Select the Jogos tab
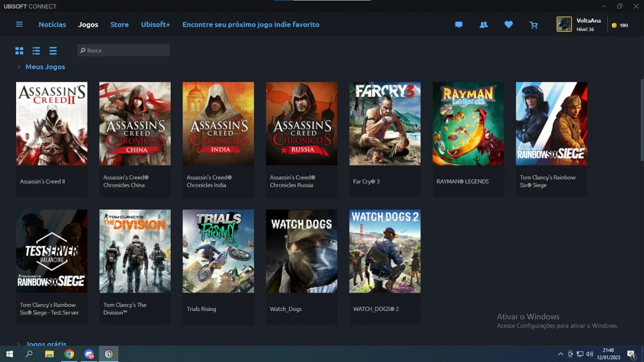The image size is (644, 362). [x=88, y=24]
